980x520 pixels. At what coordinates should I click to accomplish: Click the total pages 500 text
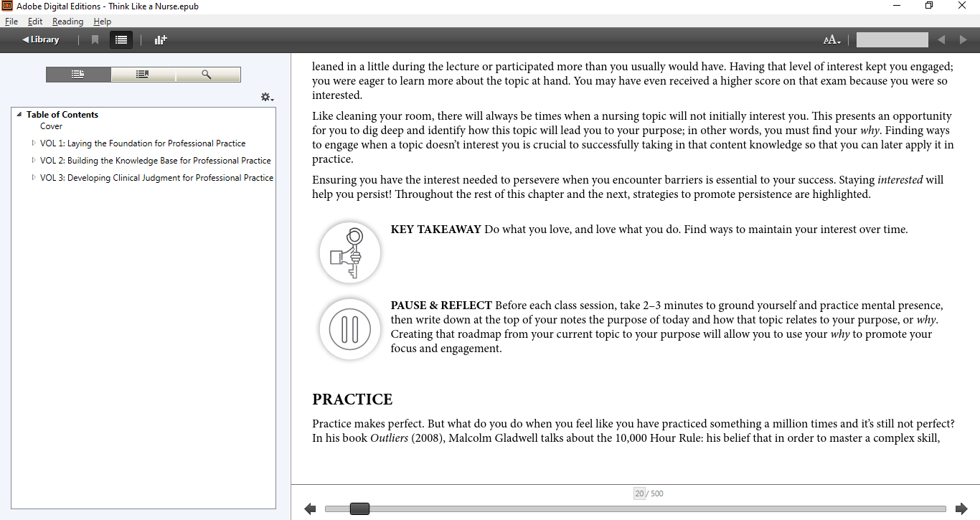pyautogui.click(x=656, y=493)
